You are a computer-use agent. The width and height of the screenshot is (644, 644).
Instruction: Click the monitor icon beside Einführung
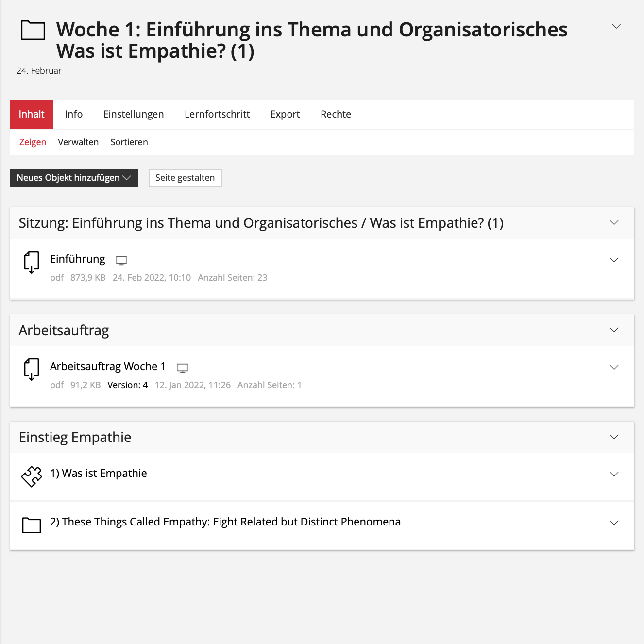[121, 261]
